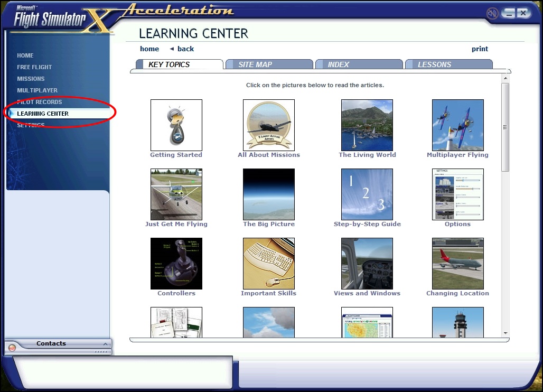The image size is (543, 392).
Task: Close the Flight Simulator window
Action: click(x=523, y=14)
